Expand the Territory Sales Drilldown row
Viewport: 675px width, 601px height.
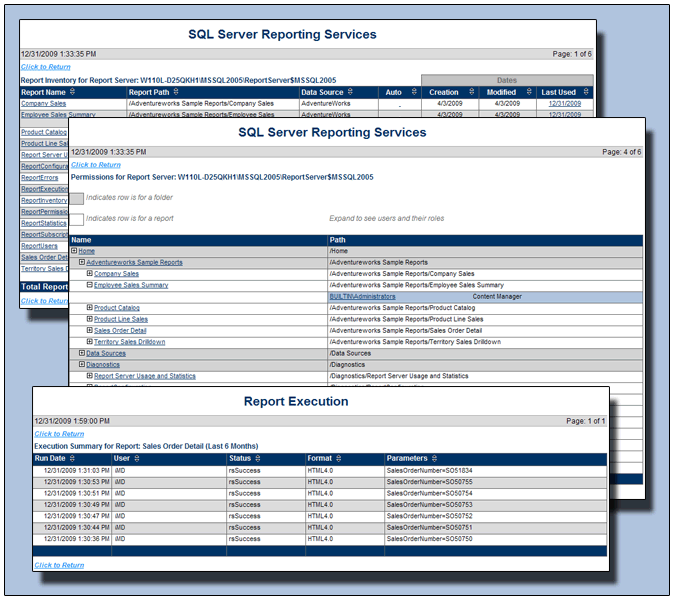(90, 341)
